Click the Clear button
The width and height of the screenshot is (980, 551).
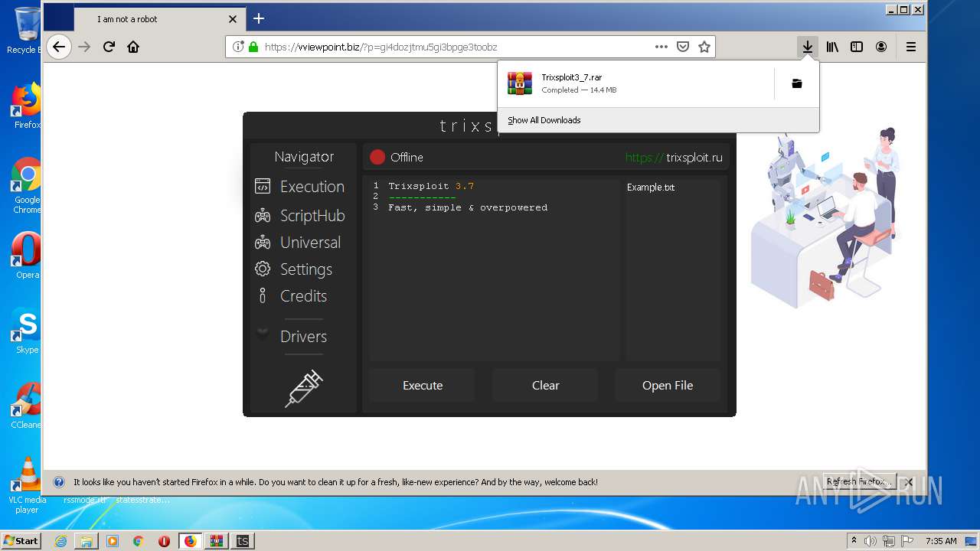(545, 385)
